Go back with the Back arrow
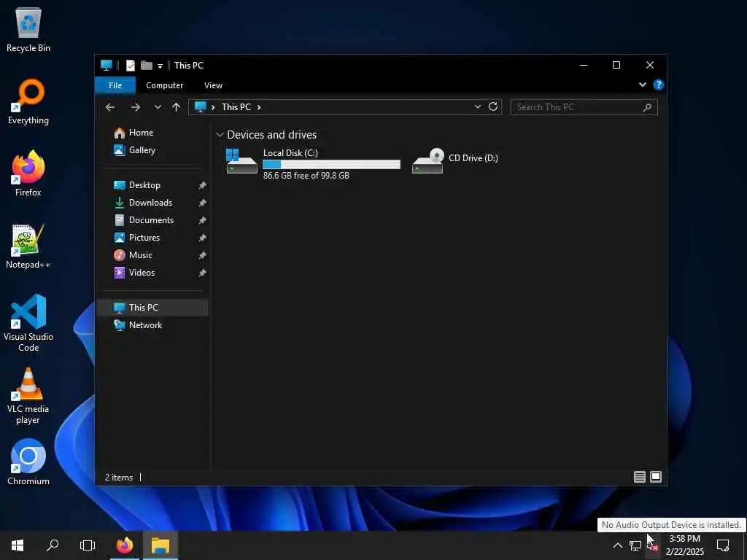The height and width of the screenshot is (560, 747). coord(110,107)
